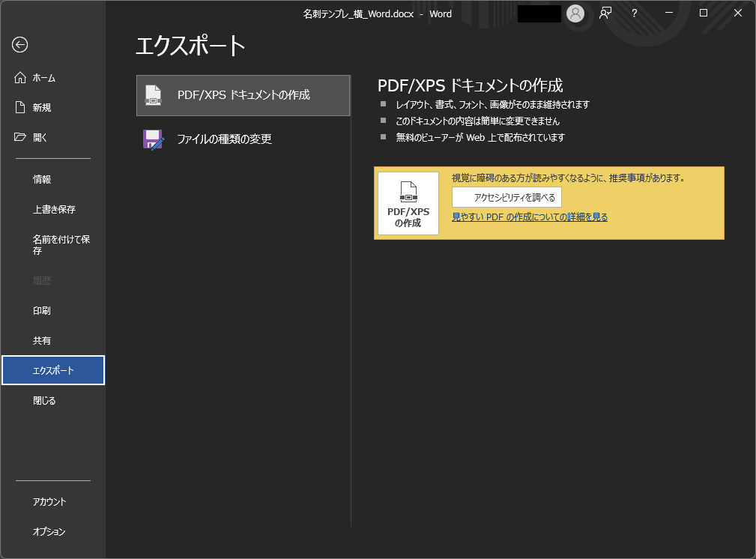This screenshot has width=756, height=559.
Task: Click the back arrow to leave Export view
Action: click(x=19, y=45)
